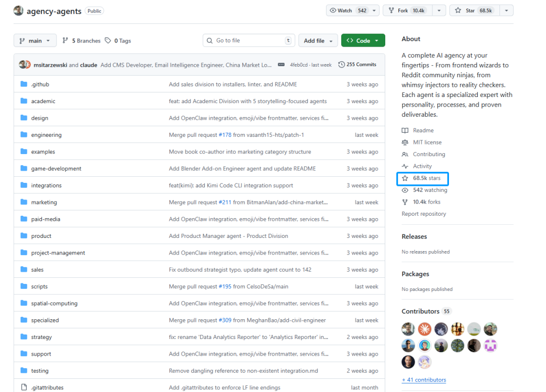Open Activity pulse icon in About
The image size is (546, 392).
tap(405, 166)
